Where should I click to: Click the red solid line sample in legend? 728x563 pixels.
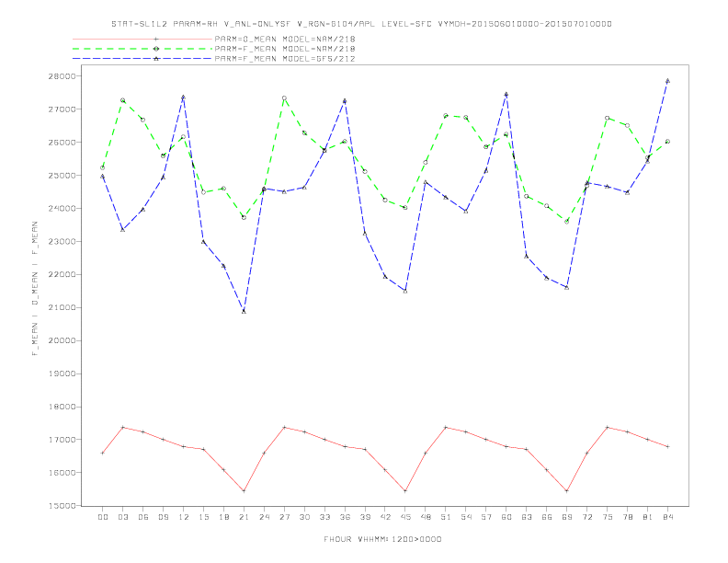coord(142,39)
